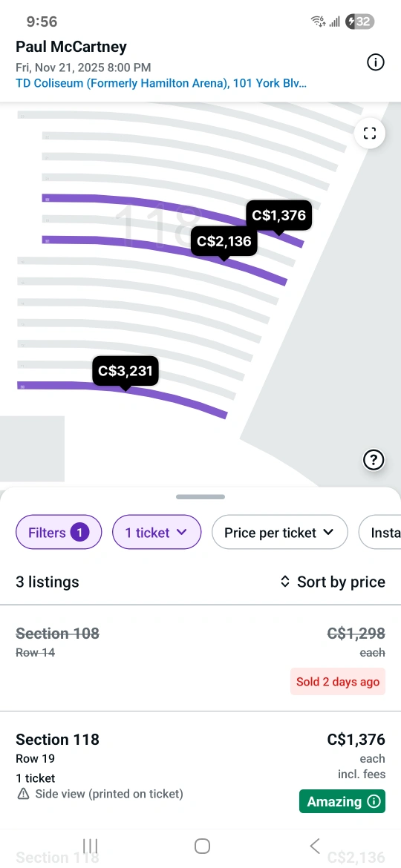Screen dimensions: 401x868
Task: Toggle the Insta filter chip
Action: click(380, 532)
